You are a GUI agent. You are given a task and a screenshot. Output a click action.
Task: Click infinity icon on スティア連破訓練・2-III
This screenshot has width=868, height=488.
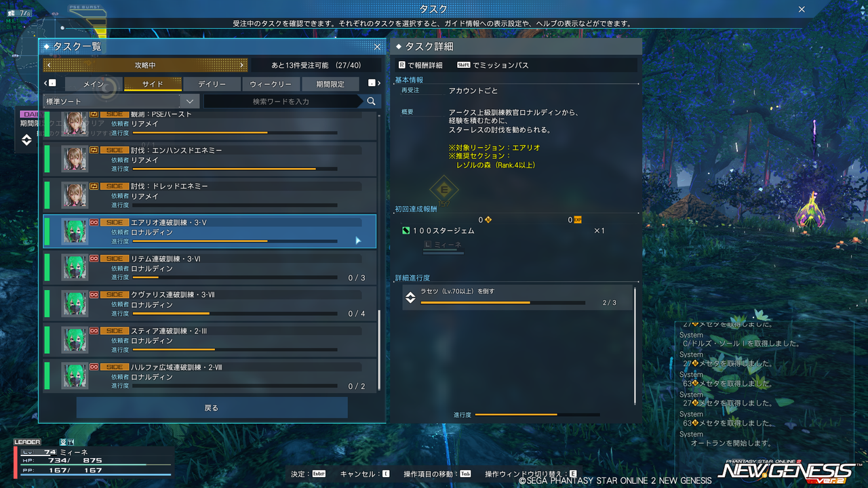click(94, 331)
